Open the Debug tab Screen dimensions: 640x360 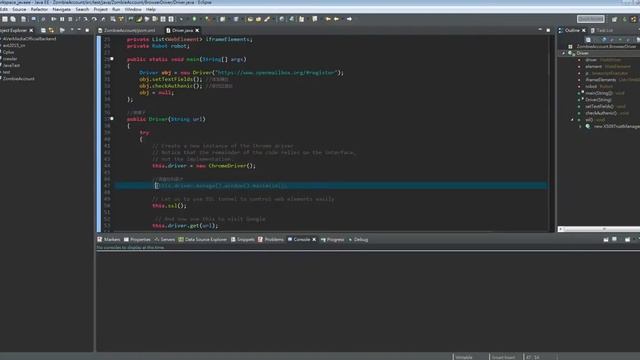coord(358,240)
